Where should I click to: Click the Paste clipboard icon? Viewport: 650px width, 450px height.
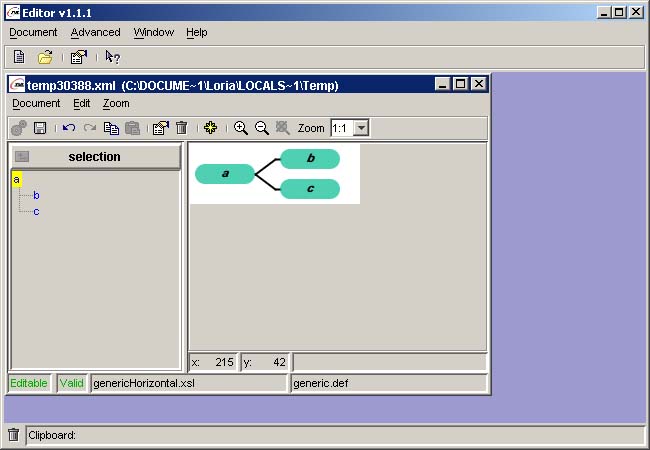tap(132, 128)
